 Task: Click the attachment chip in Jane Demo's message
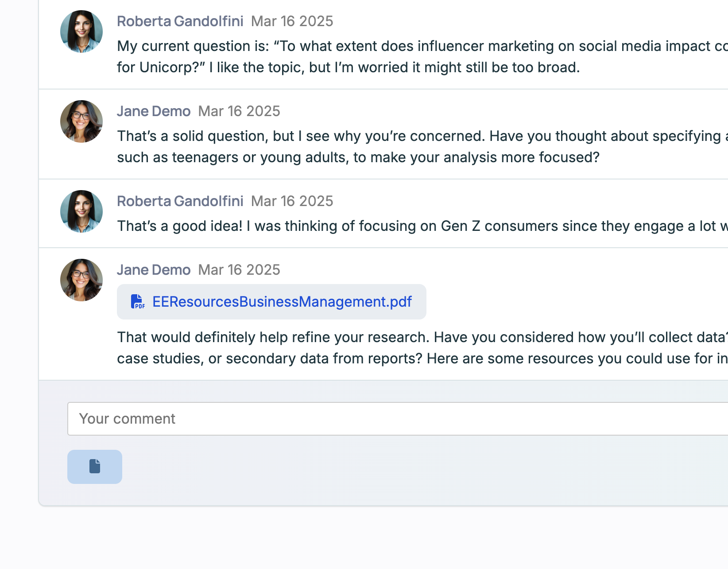(271, 302)
